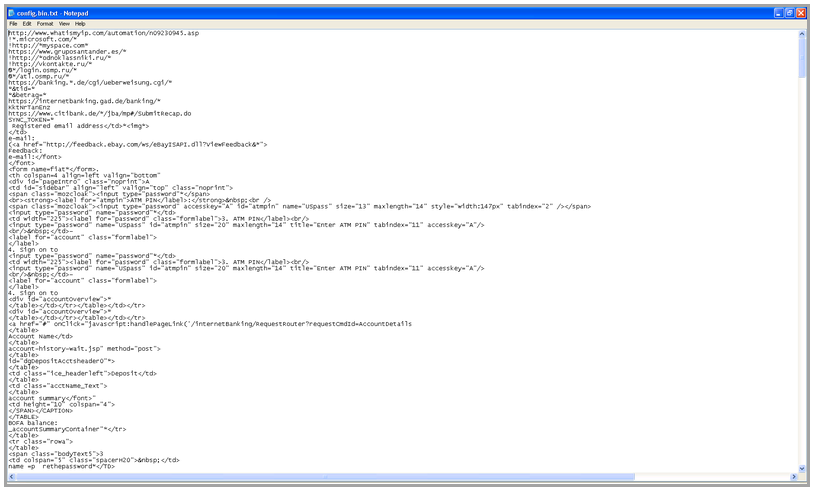Screen dimensions: 816x494
Task: Close the config.bin.txt Notepad window
Action: tap(801, 13)
